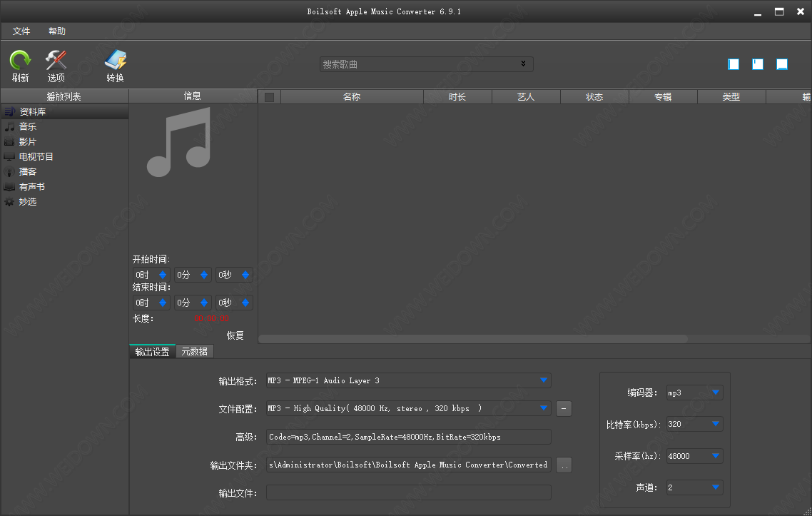Viewport: 812px width, 516px height.
Task: Expand the search songs (搜索歌曲) dropdown arrow
Action: click(x=524, y=64)
